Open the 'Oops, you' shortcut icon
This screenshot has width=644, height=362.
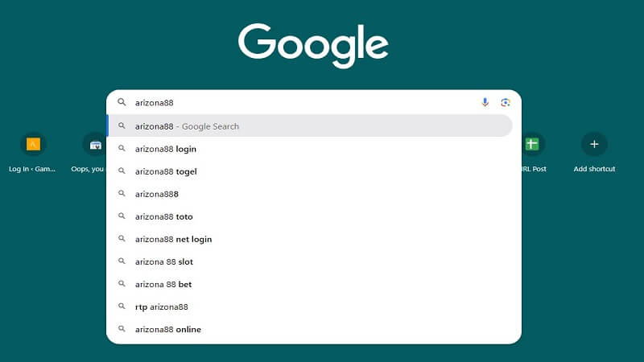95,144
